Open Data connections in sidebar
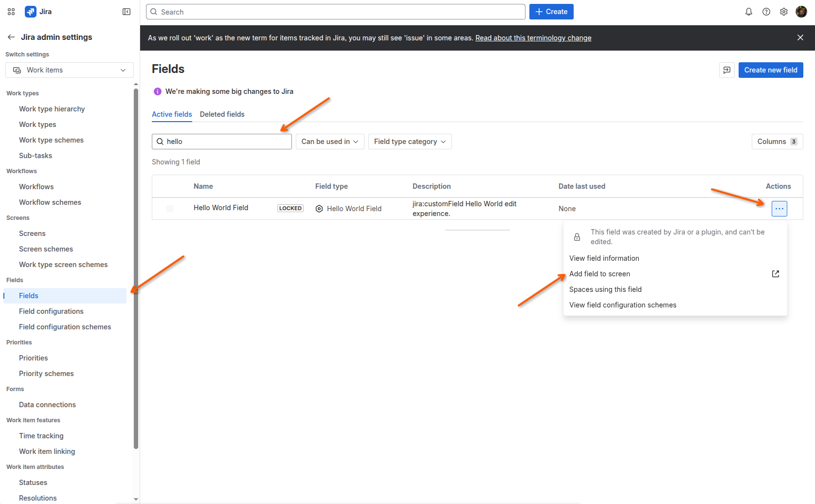815x504 pixels. [x=65, y=405]
